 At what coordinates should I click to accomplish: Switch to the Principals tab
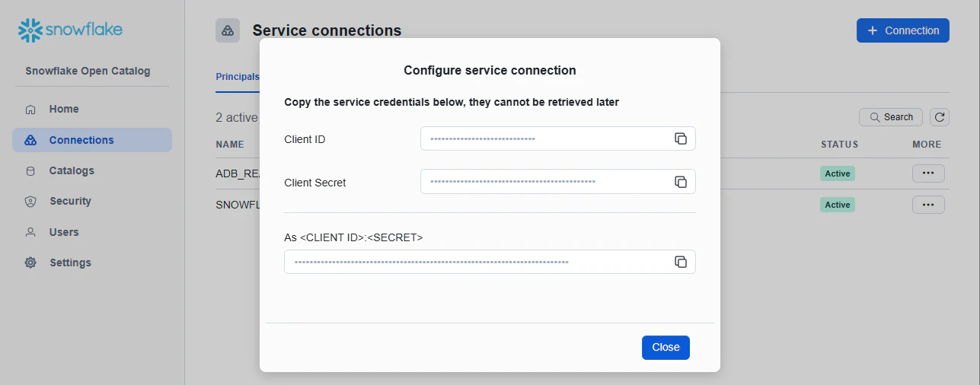pos(238,77)
